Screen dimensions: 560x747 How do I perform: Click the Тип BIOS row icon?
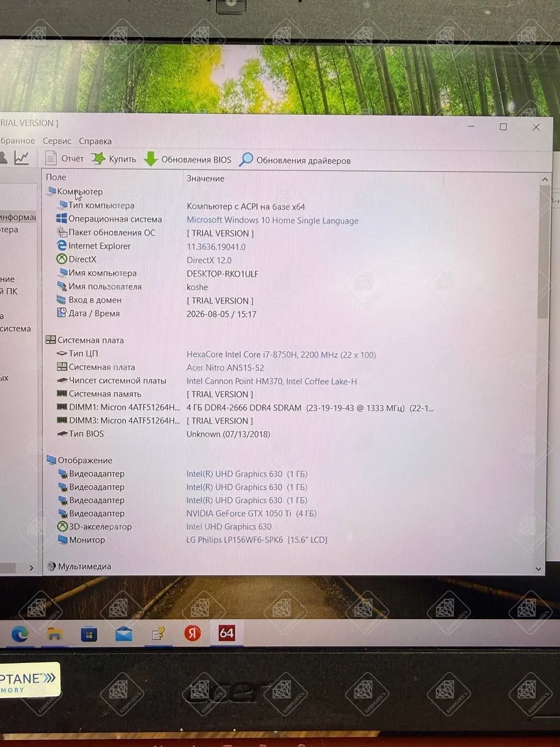(x=62, y=434)
